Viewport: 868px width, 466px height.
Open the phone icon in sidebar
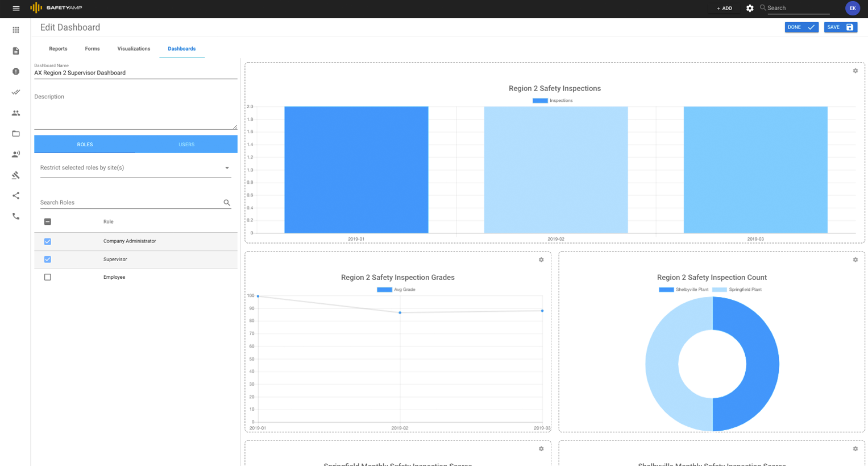pyautogui.click(x=15, y=216)
